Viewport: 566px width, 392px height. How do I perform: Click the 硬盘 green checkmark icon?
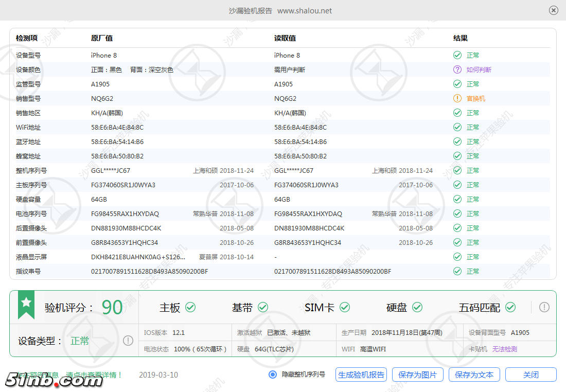(x=418, y=307)
